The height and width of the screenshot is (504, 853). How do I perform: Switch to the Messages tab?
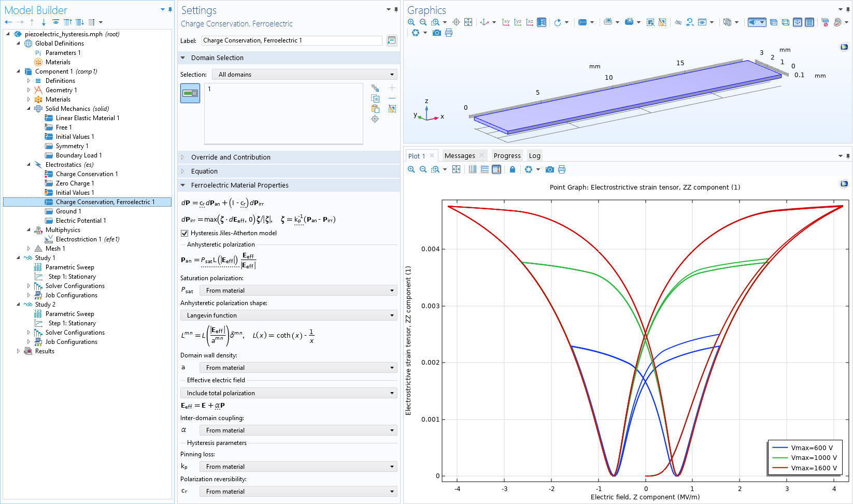point(460,156)
